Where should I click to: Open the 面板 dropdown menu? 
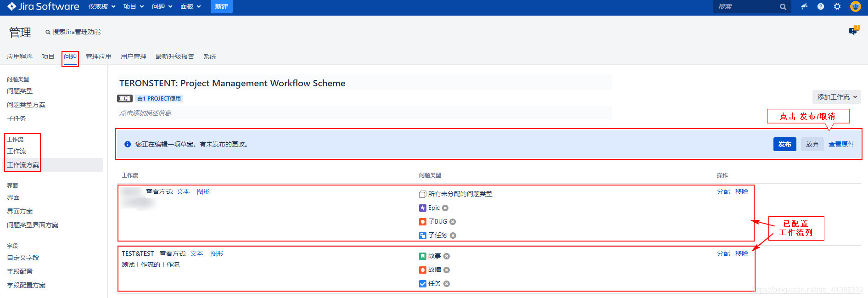(x=190, y=6)
